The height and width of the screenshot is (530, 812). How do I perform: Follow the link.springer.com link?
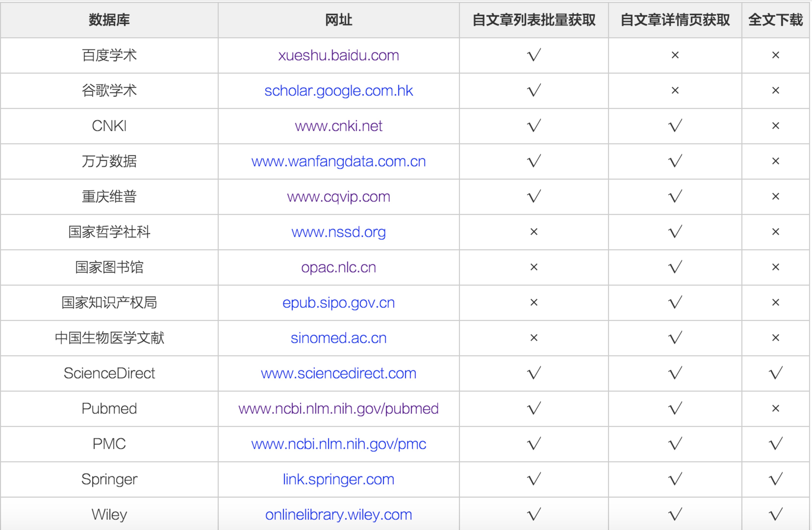tap(338, 479)
